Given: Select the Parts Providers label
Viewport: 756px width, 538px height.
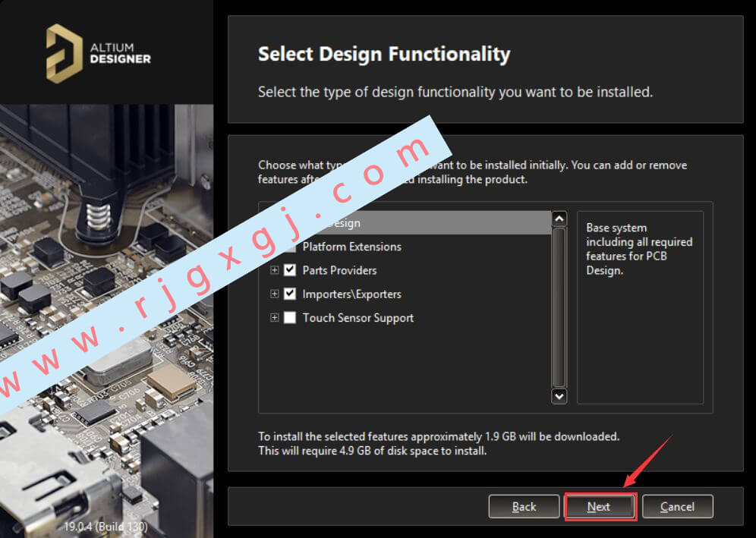Looking at the screenshot, I should point(339,270).
